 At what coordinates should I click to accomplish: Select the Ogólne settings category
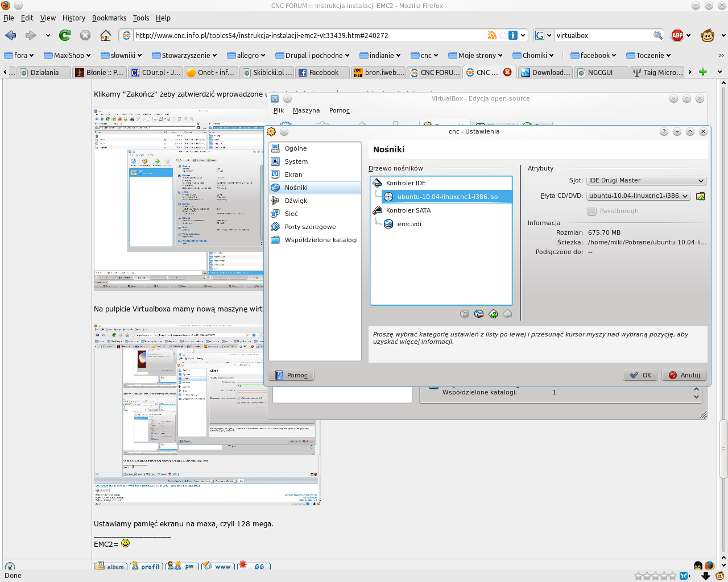tap(315, 148)
